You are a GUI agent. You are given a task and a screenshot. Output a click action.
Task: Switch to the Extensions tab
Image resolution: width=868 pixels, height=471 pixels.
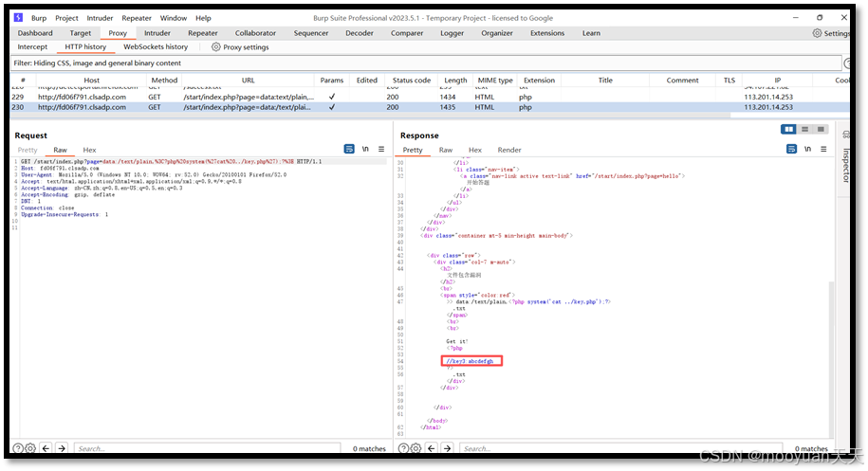point(547,33)
